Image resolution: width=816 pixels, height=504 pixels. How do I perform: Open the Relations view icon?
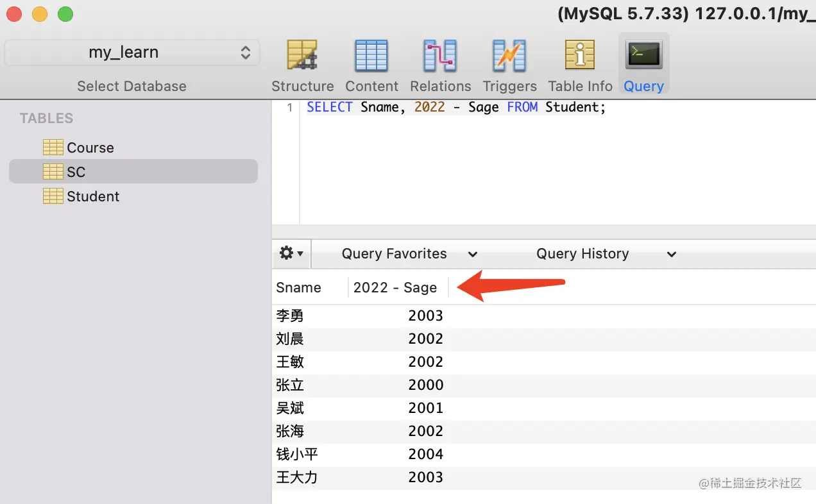[x=440, y=56]
